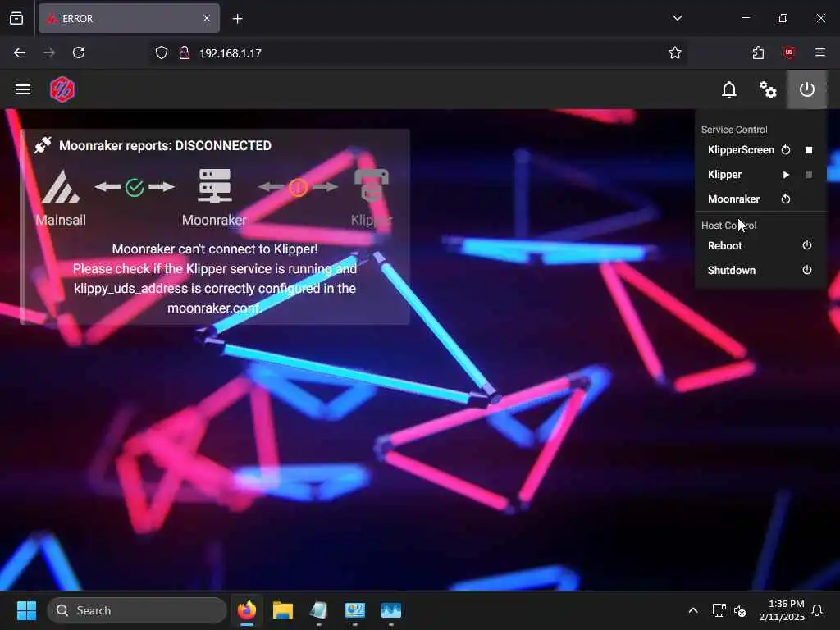
Task: Click the KlipperScreen service label
Action: pos(741,150)
